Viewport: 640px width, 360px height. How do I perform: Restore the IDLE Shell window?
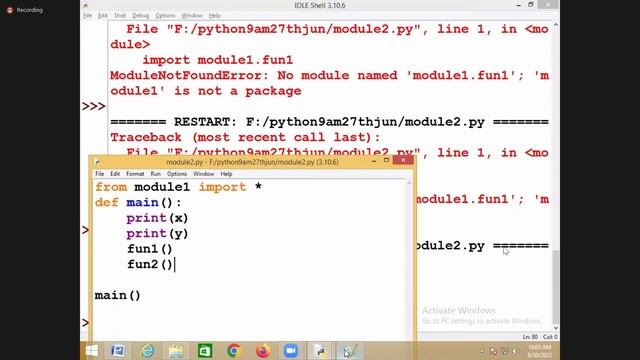point(531,5)
